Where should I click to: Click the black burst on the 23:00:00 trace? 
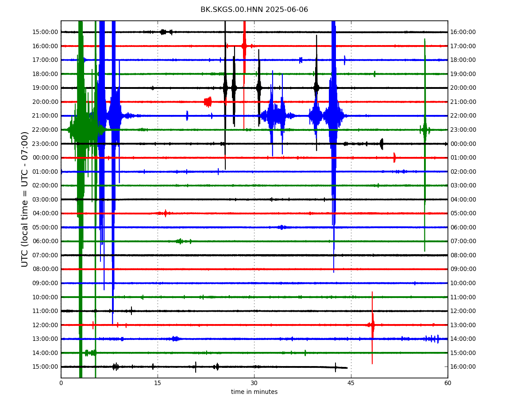[382, 144]
